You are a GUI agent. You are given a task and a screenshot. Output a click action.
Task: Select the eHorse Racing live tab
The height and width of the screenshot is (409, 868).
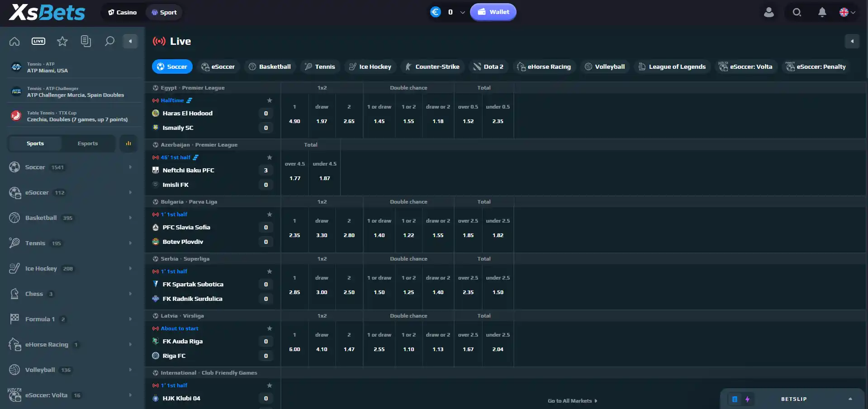545,67
